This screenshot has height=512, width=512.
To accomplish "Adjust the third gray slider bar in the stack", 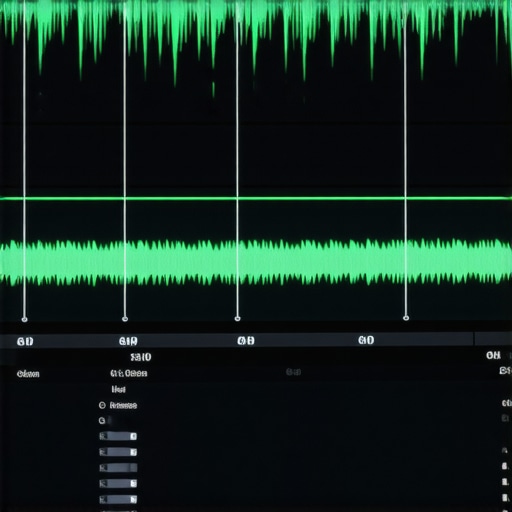I will point(118,468).
